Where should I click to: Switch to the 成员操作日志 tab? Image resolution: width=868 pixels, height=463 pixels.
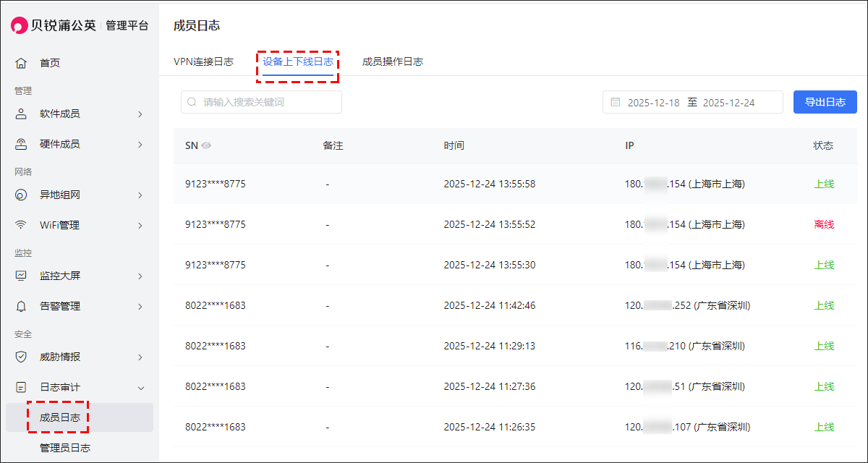[392, 61]
